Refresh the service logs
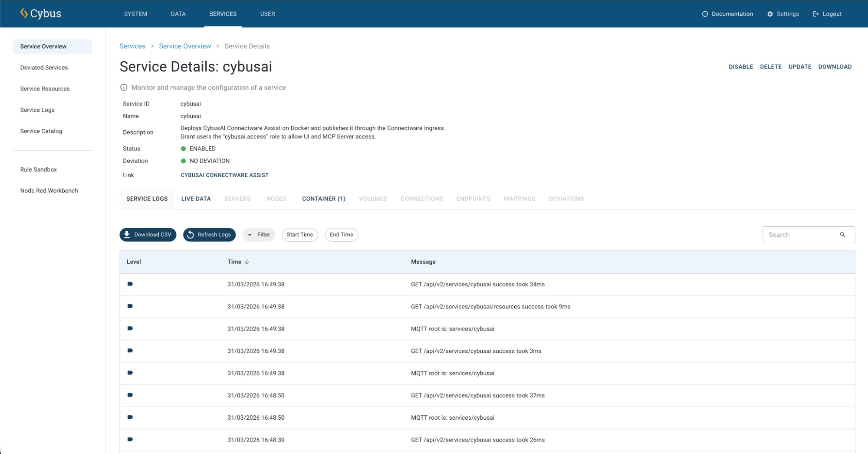Screen dimensions: 868x454 209,235
